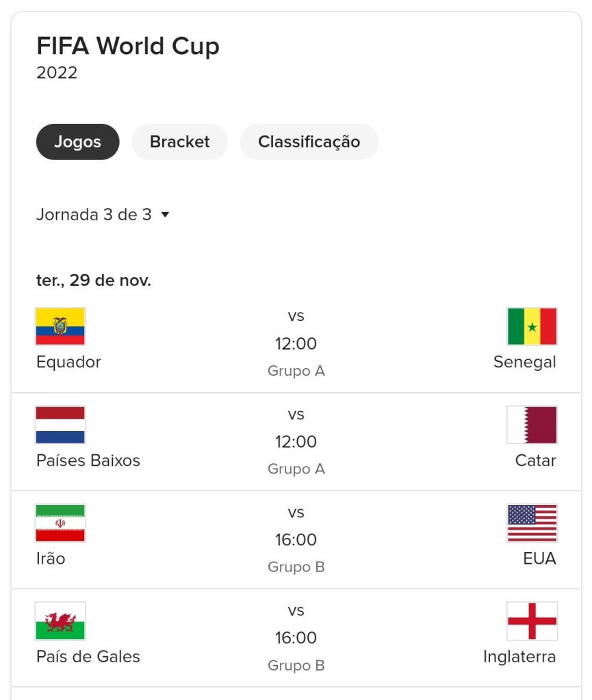Open the País de Gales match time 16:00
The height and width of the screenshot is (700, 592).
coord(296,638)
